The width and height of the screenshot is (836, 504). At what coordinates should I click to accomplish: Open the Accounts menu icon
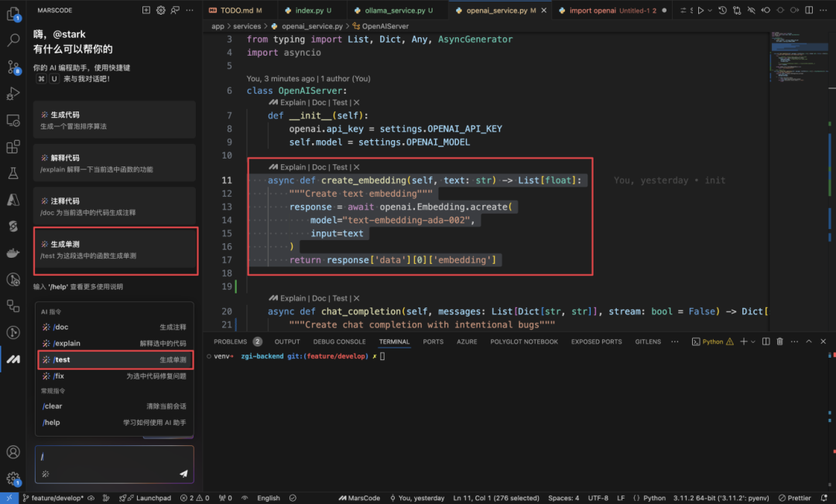pos(13,452)
